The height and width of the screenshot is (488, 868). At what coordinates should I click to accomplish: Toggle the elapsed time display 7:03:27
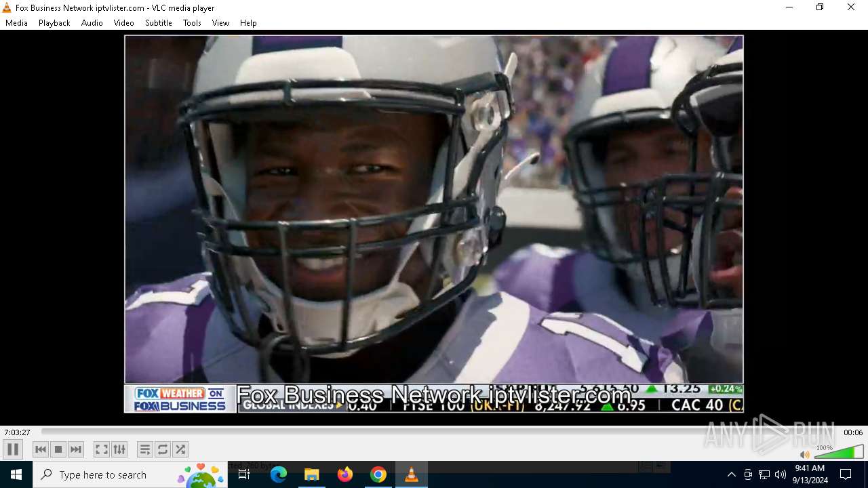click(17, 432)
